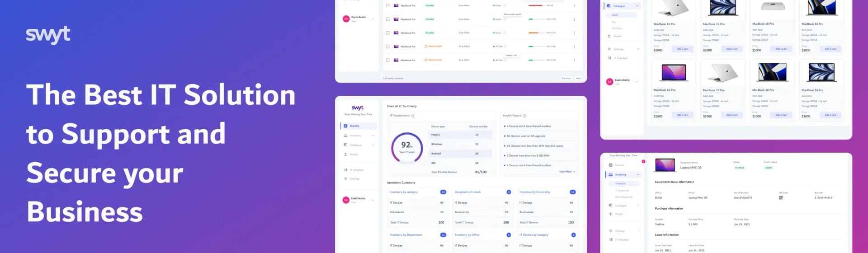
Task: Select the Android row in the device type table
Action: pyautogui.click(x=460, y=154)
